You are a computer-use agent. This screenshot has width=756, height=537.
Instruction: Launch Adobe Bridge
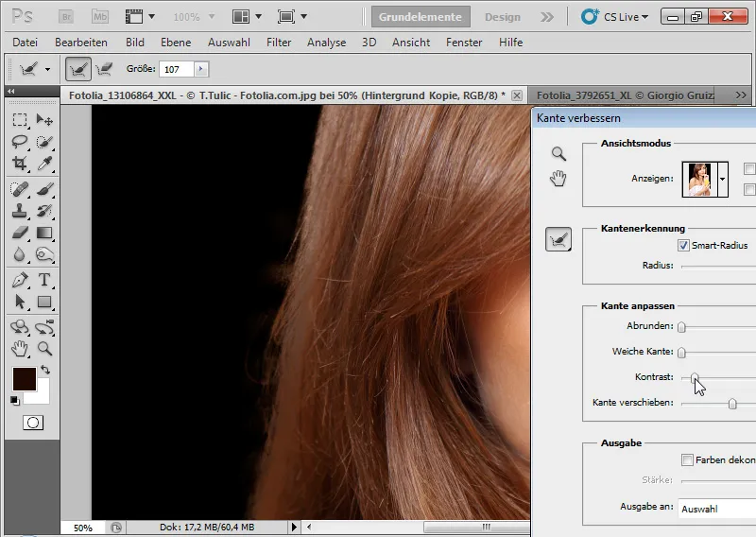pyautogui.click(x=66, y=17)
